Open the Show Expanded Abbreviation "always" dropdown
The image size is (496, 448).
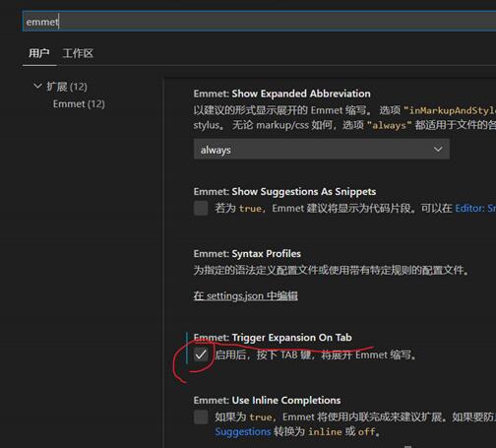[322, 150]
